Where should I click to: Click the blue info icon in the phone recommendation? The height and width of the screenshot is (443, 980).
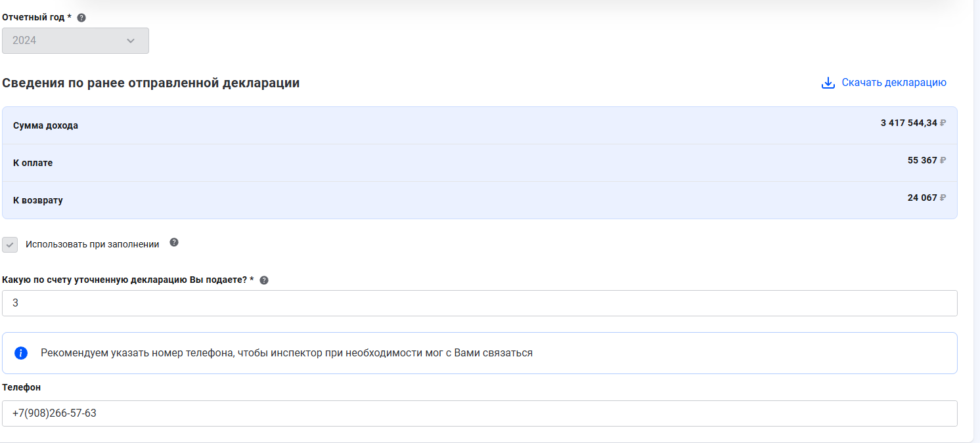click(x=21, y=353)
